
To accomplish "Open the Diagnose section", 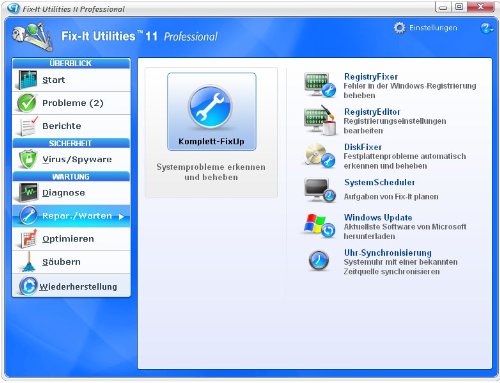I will 71,193.
